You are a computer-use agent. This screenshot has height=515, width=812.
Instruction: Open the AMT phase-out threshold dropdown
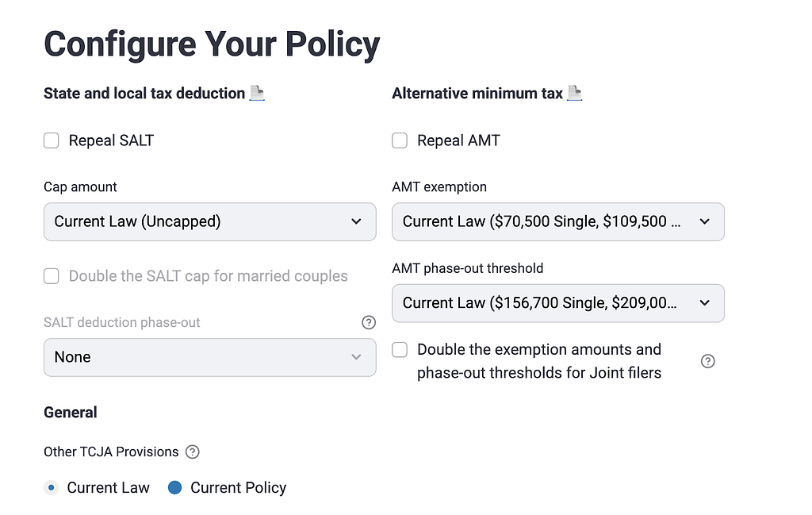point(558,303)
